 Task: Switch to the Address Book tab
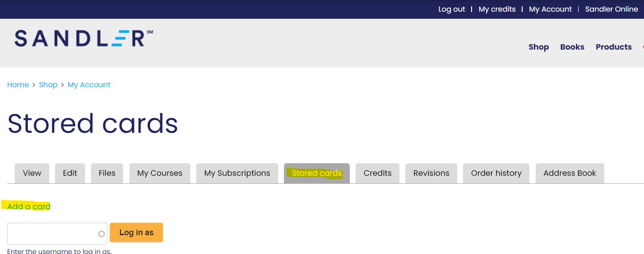pos(570,173)
